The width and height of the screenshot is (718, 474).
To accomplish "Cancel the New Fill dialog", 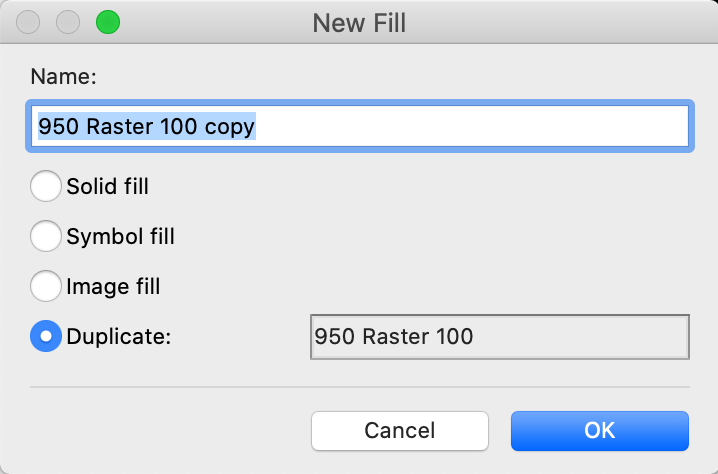I will point(400,430).
